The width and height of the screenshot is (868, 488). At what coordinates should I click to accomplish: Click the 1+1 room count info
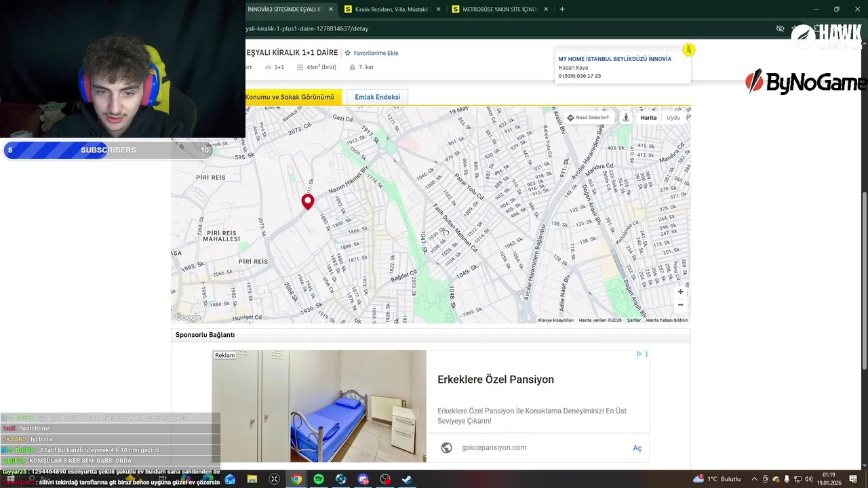click(x=275, y=67)
